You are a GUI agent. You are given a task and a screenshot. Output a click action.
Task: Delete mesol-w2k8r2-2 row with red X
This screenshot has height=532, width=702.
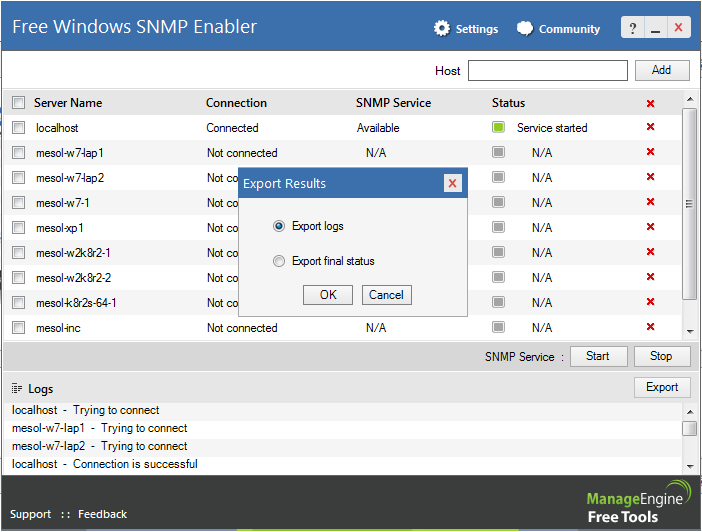(651, 277)
